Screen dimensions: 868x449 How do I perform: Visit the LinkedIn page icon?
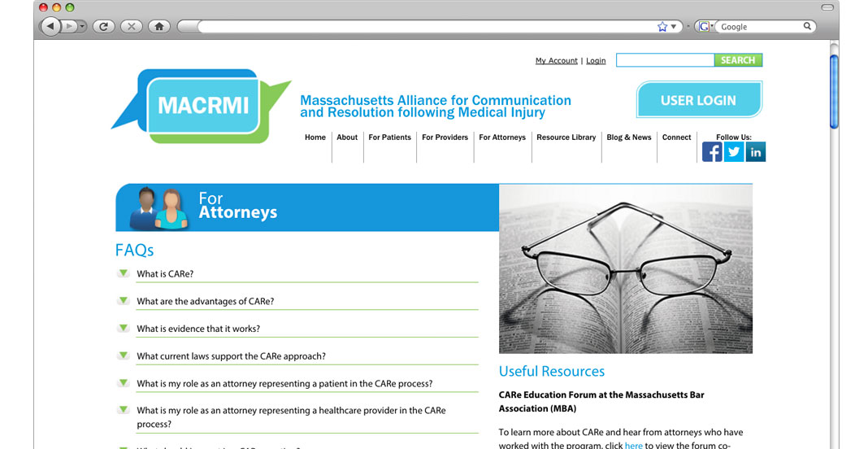coord(755,152)
